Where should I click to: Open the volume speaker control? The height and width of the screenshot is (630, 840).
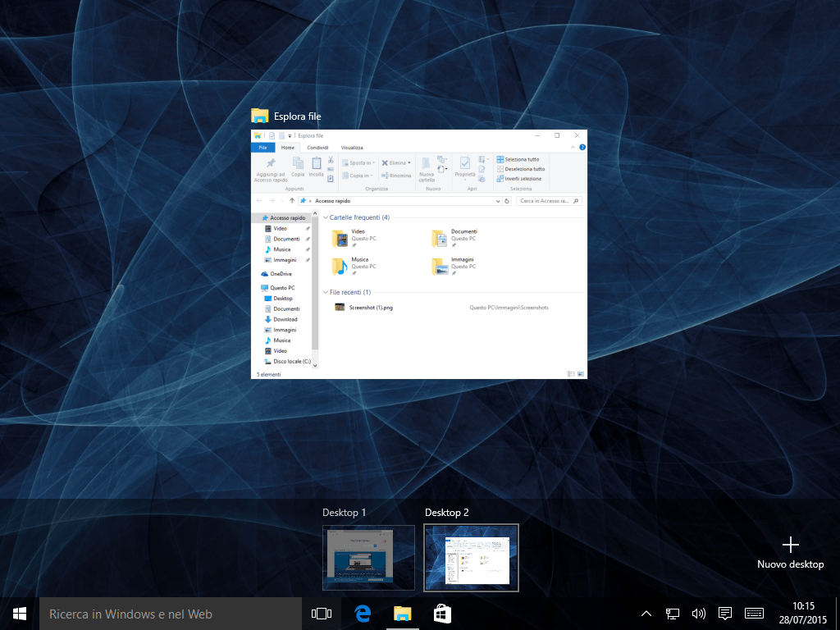[x=698, y=614]
